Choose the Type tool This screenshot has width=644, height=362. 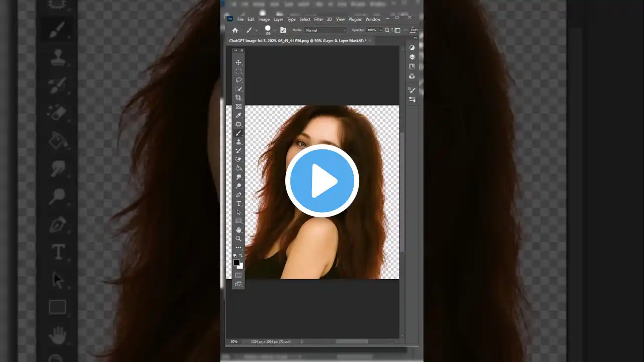[x=238, y=203]
